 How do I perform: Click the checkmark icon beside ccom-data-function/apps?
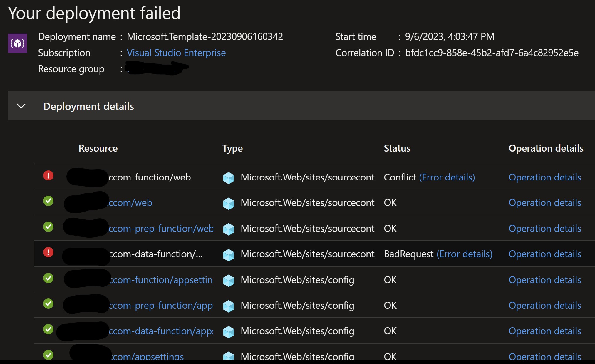(48, 329)
